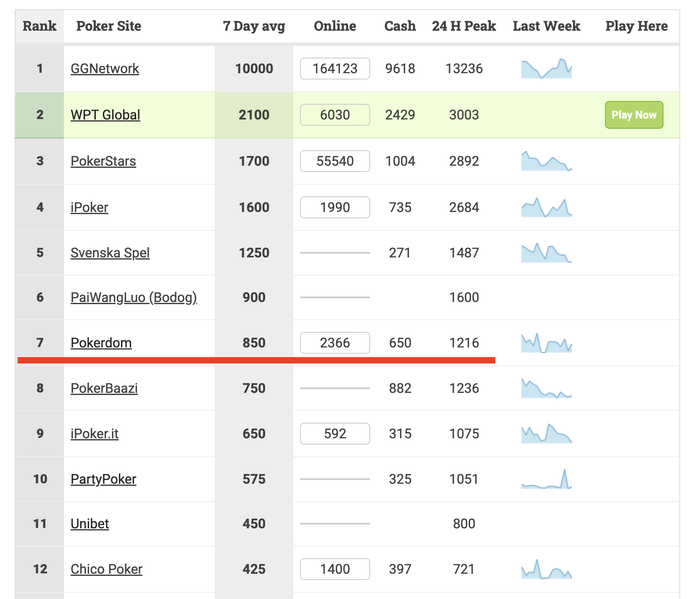Screen dimensions: 700x599
Task: Click the PokerStars site link
Action: coord(103,161)
